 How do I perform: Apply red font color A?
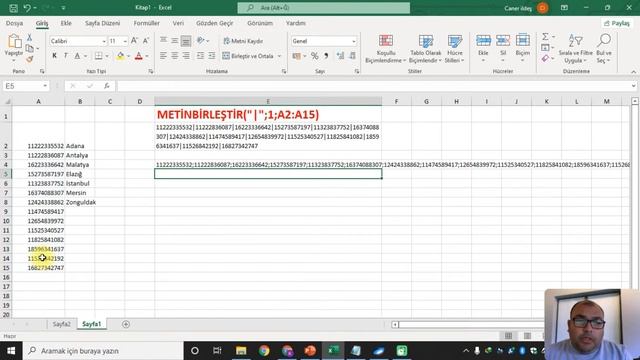[x=139, y=56]
